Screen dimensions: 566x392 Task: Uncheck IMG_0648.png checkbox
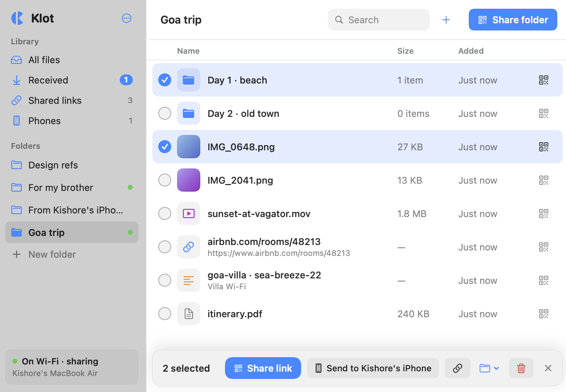[x=165, y=147]
